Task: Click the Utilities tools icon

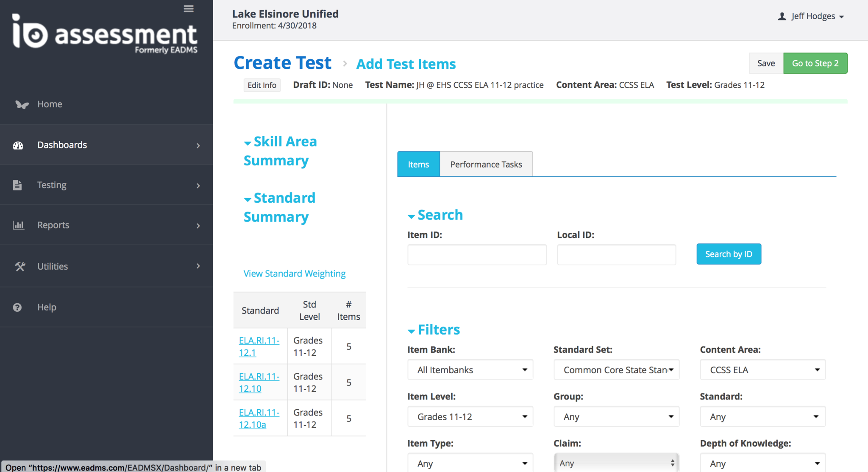Action: [19, 266]
